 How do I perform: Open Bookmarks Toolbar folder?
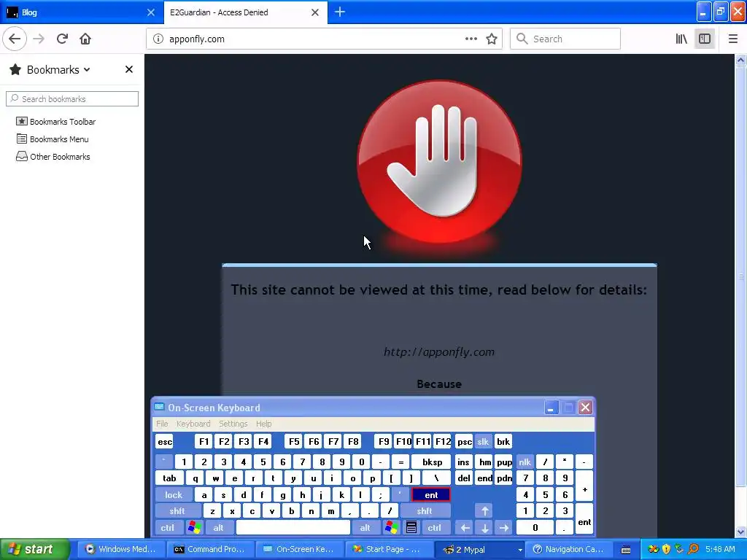(55, 122)
